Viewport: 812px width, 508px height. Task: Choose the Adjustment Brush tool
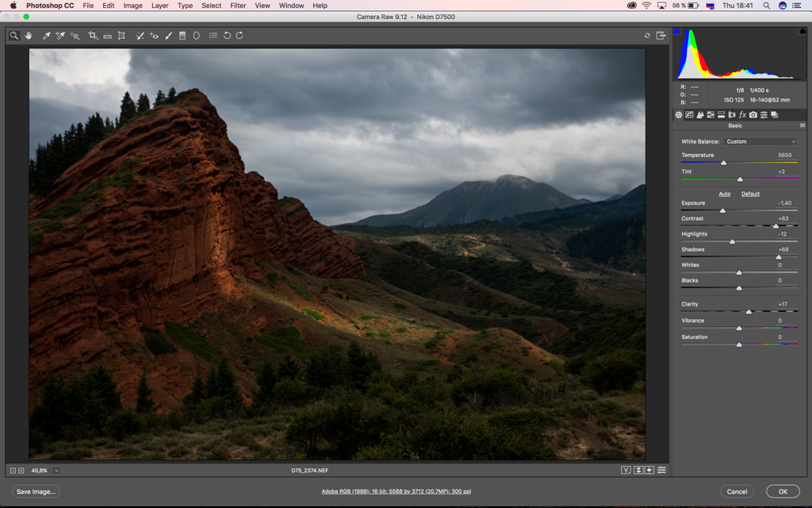coord(168,36)
